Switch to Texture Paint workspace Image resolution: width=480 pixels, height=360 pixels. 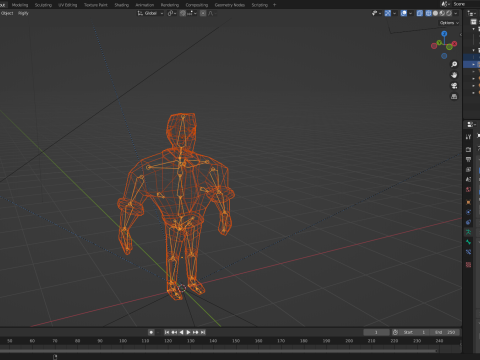pos(96,5)
